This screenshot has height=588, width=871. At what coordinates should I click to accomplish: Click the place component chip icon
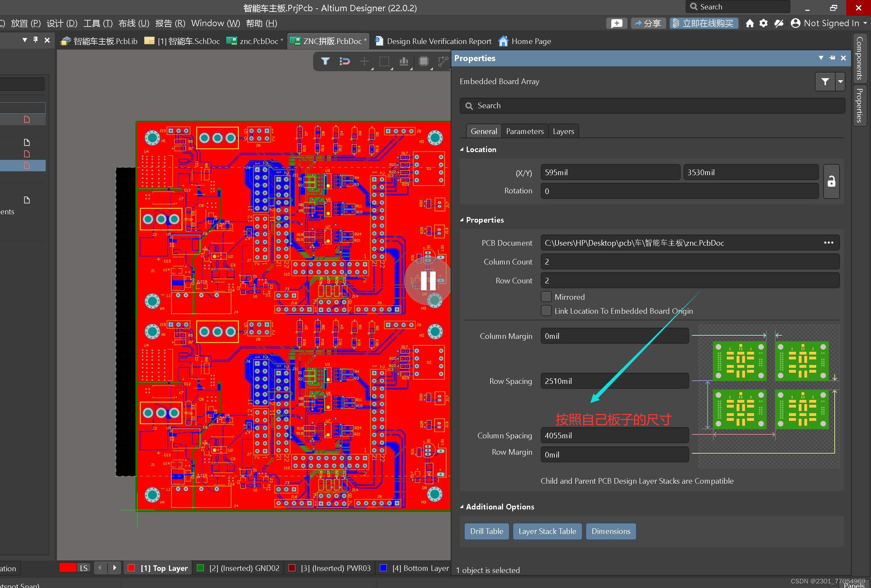423,61
